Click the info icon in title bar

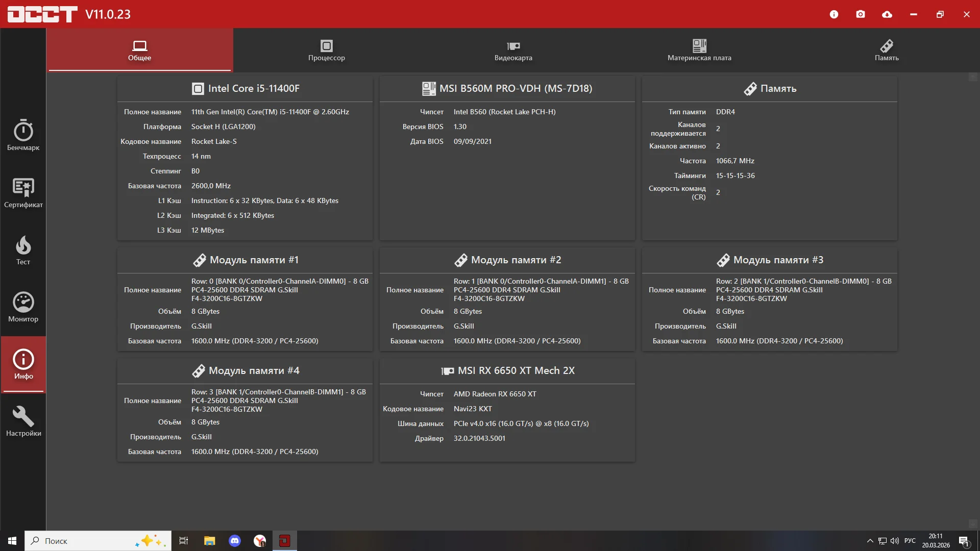tap(834, 14)
